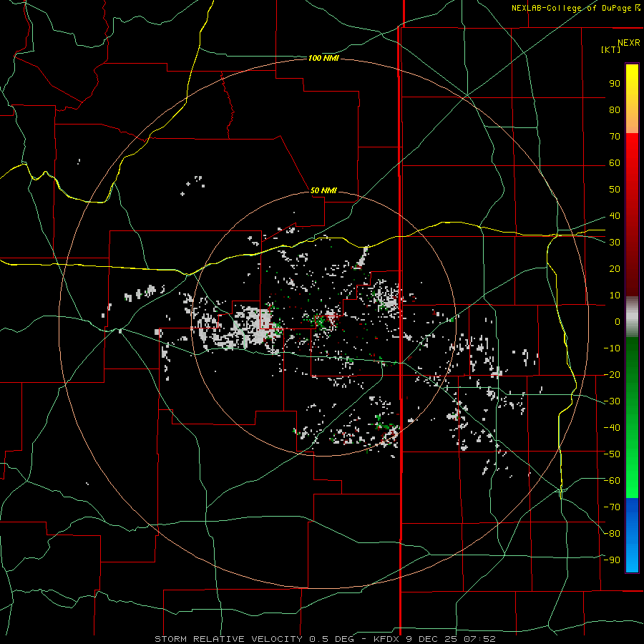
Task: Click the positive 60 value on velocity scale
Action: (615, 163)
